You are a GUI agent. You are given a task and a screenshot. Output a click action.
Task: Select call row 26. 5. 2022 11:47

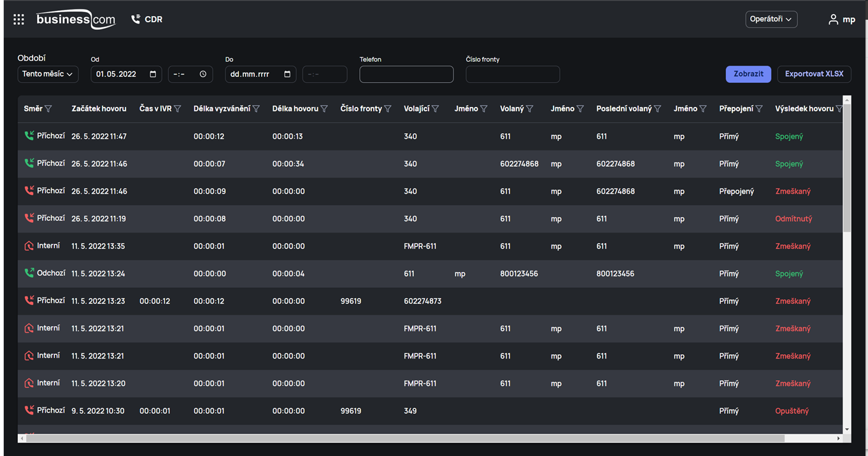(430, 136)
